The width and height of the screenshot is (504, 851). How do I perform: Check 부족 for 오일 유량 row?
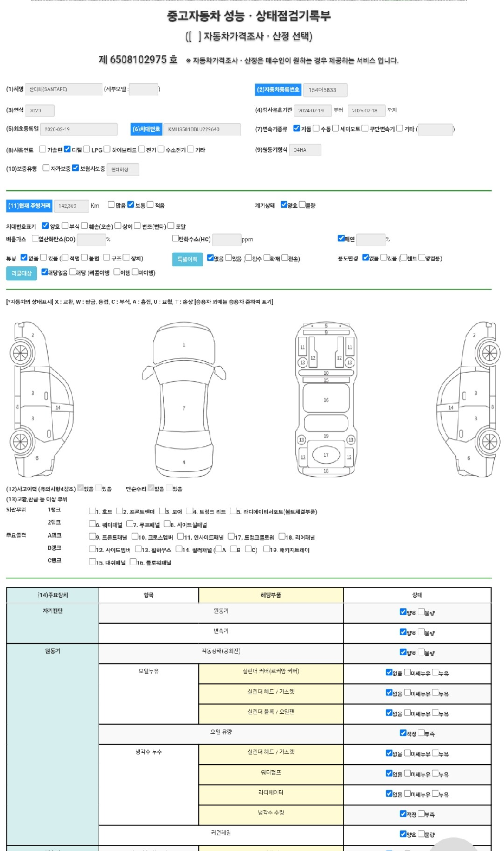coord(421,733)
